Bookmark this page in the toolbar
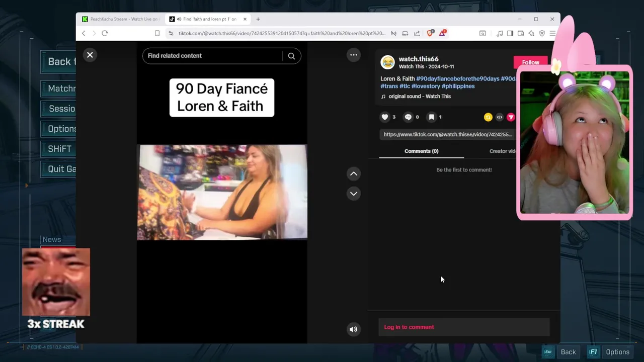 click(x=157, y=33)
